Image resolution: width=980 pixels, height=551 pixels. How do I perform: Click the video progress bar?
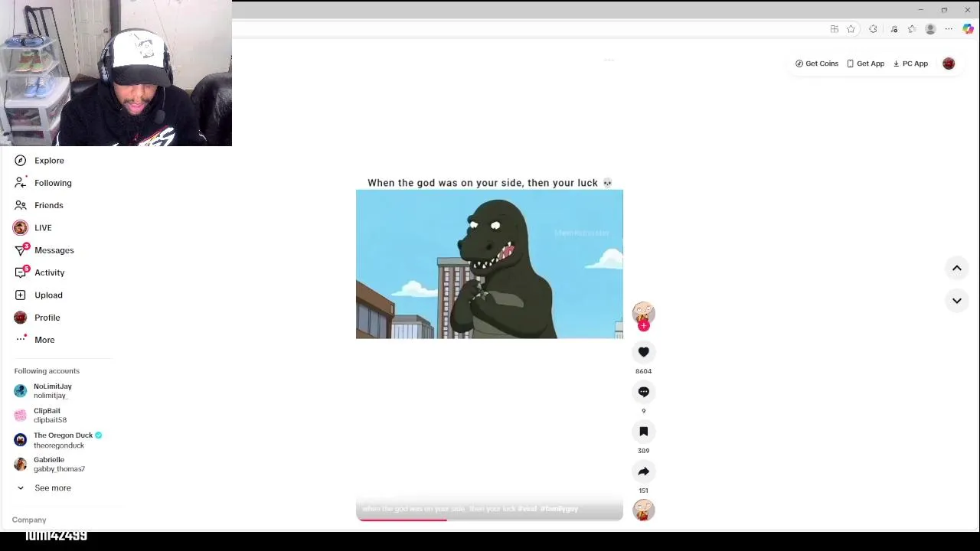pos(489,520)
